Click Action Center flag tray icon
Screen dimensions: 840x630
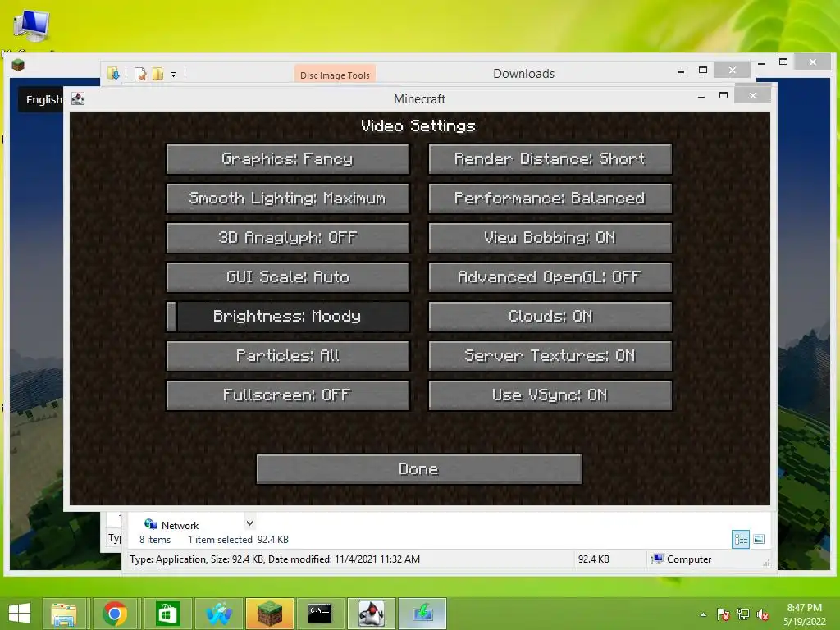click(724, 614)
